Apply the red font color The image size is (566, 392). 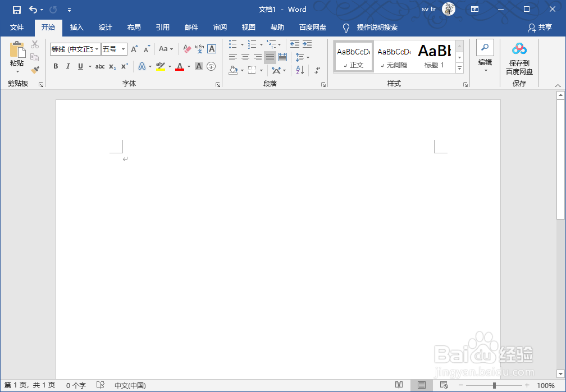180,66
